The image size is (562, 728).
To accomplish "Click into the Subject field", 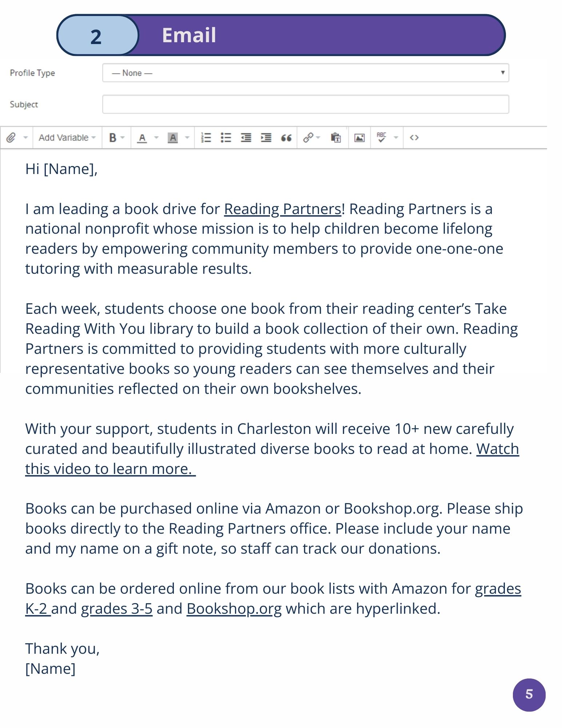I will click(305, 104).
